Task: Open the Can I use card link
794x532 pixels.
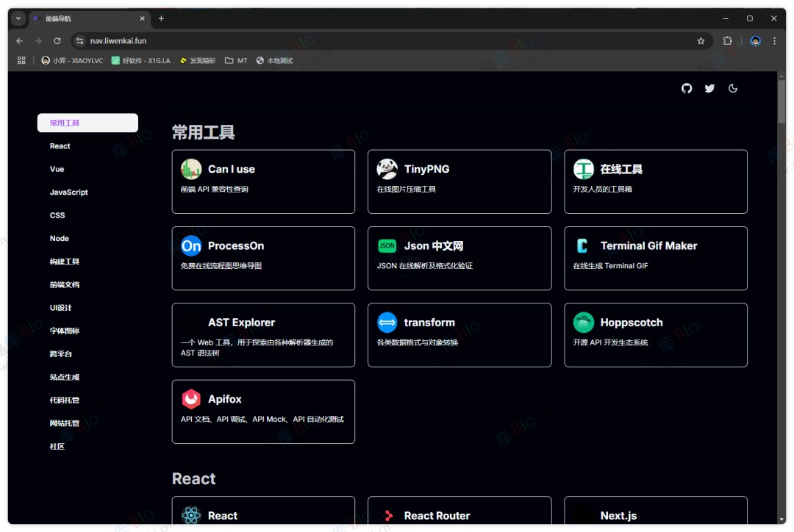Action: pos(263,181)
